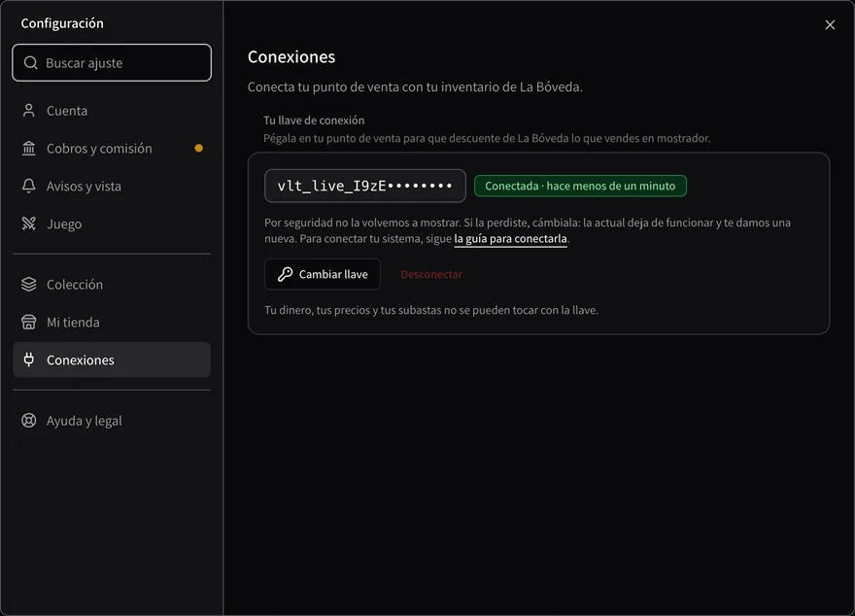Open Ayuda y legal
855x616 pixels.
[x=112, y=421]
